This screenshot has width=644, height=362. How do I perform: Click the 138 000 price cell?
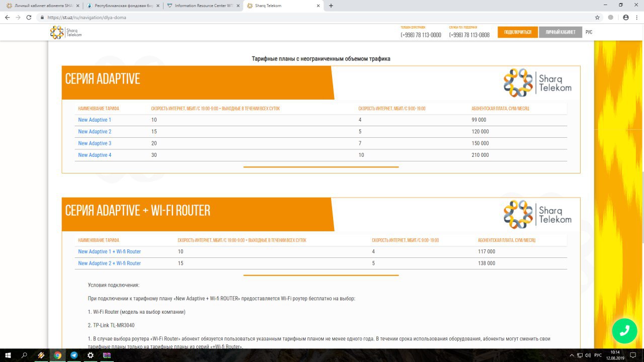pos(487,263)
